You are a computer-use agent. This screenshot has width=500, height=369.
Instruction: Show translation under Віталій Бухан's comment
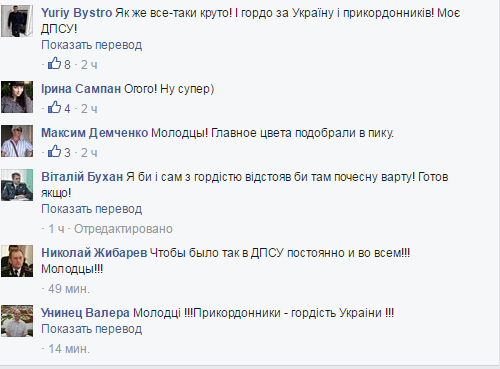click(92, 209)
